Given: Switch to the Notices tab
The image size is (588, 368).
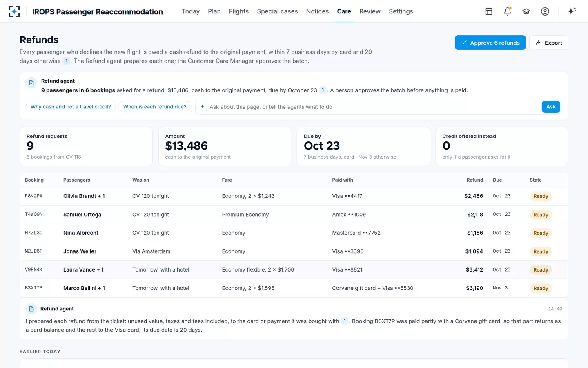Looking at the screenshot, I should coord(317,11).
